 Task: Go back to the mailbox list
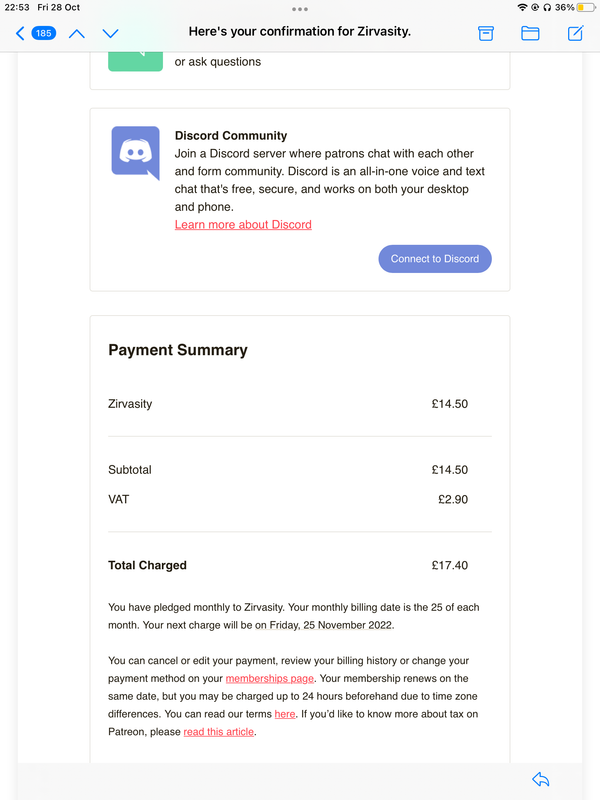tap(20, 34)
